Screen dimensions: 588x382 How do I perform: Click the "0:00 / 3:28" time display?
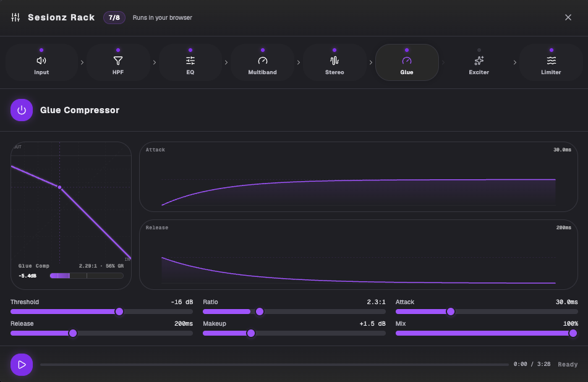click(x=532, y=364)
